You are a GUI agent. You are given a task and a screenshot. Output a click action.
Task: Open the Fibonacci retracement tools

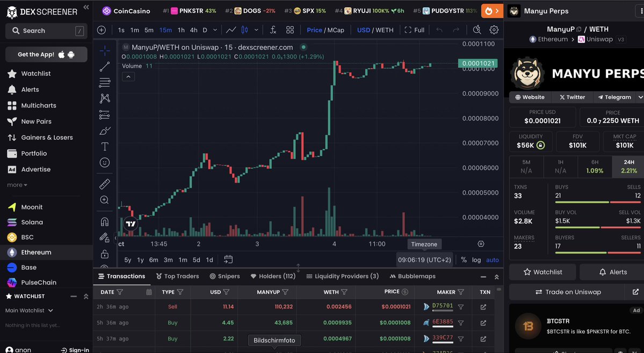105,82
